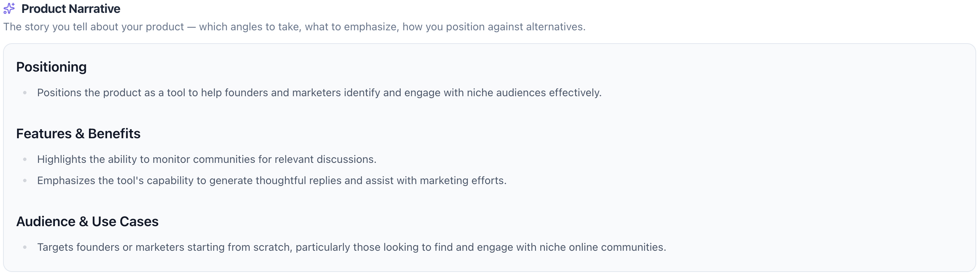Click the em dash in the subtitle
The image size is (980, 275).
pyautogui.click(x=191, y=27)
